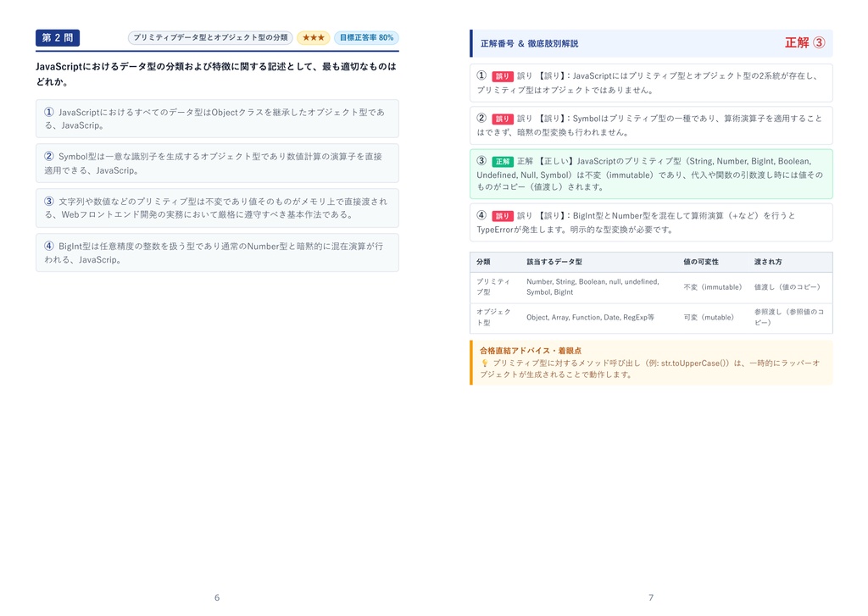Image resolution: width=868 pixels, height=616 pixels.
Task: Click the 正解番号 & 徹底肢別解説 header
Action: click(529, 43)
